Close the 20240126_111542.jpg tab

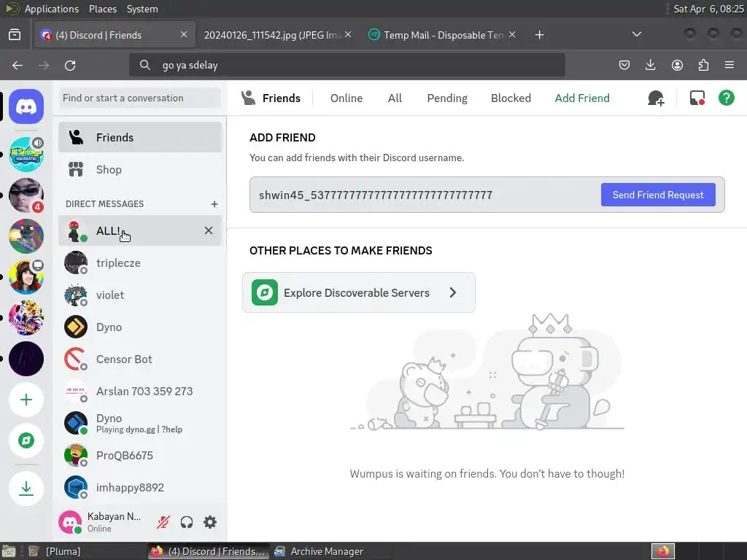coord(348,35)
